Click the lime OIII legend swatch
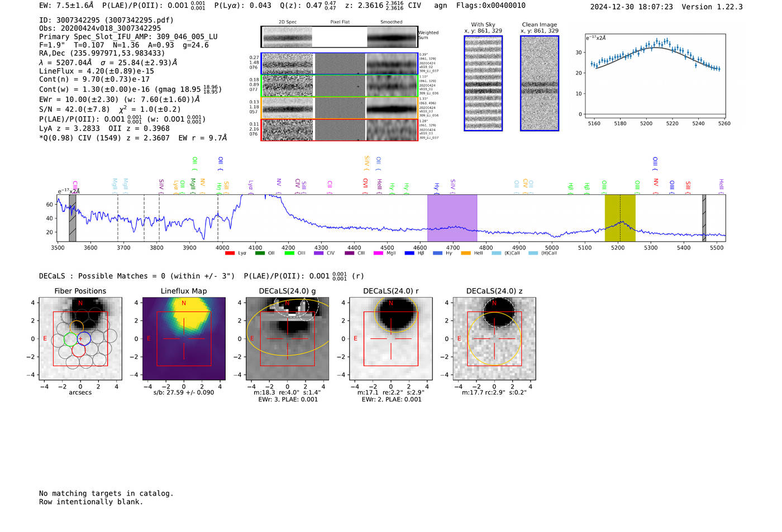This screenshot has height=532, width=782. pos(289,253)
